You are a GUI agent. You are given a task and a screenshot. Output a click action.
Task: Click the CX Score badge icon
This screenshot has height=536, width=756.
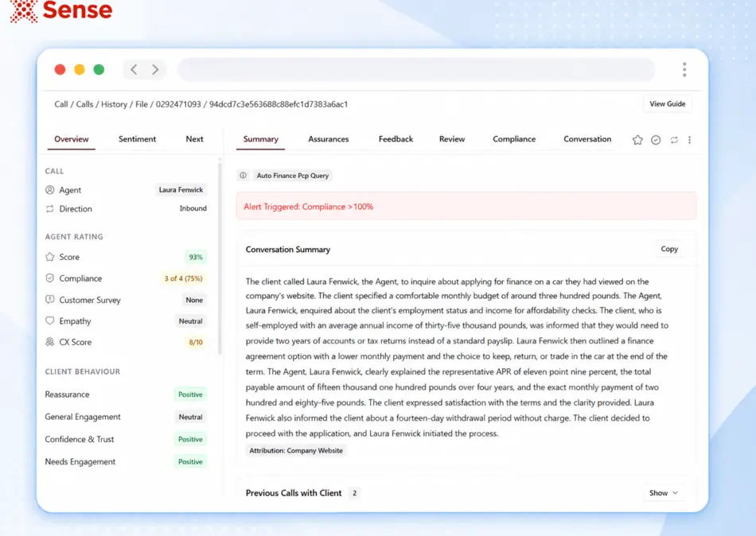pyautogui.click(x=49, y=342)
